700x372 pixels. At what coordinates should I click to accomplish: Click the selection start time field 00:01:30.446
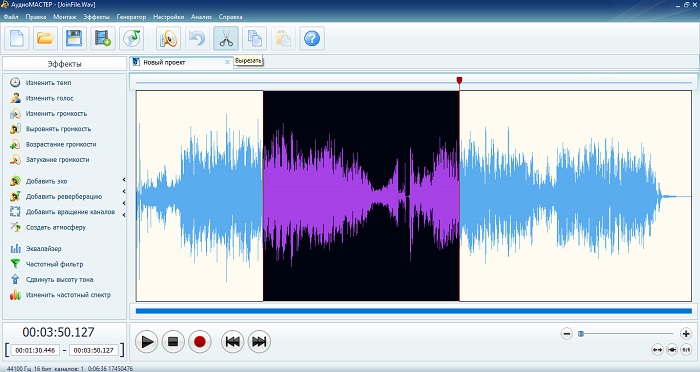[x=35, y=351]
